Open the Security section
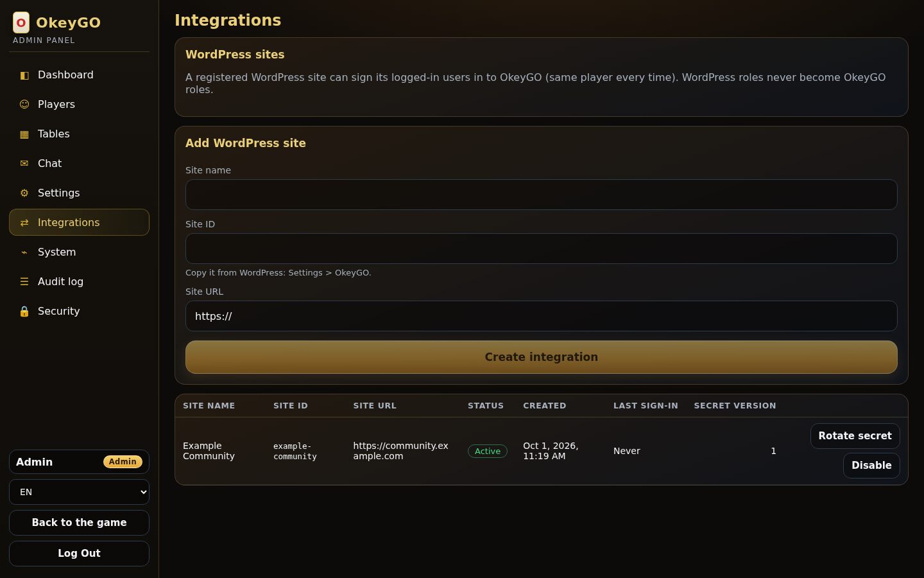The height and width of the screenshot is (578, 924). point(79,311)
